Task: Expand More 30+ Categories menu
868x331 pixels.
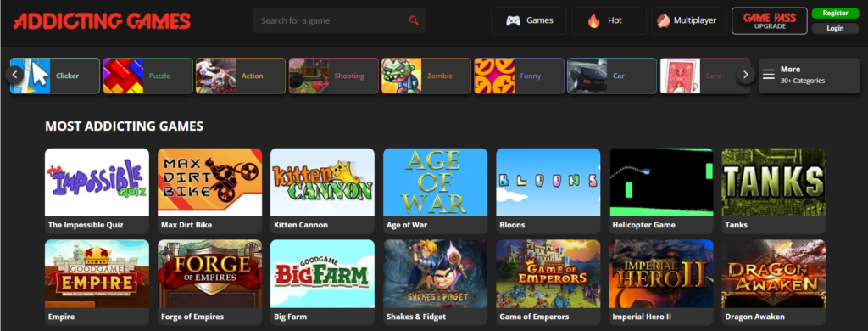Action: 809,76
